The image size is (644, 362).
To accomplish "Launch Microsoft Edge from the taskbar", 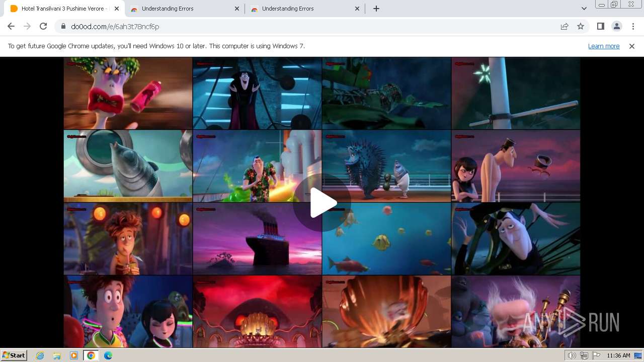I will click(108, 355).
